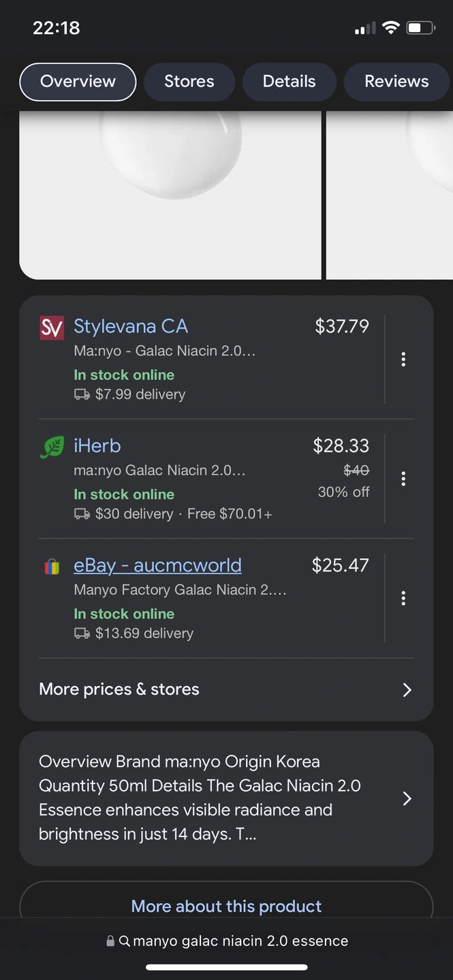Open the Details tab

point(289,82)
